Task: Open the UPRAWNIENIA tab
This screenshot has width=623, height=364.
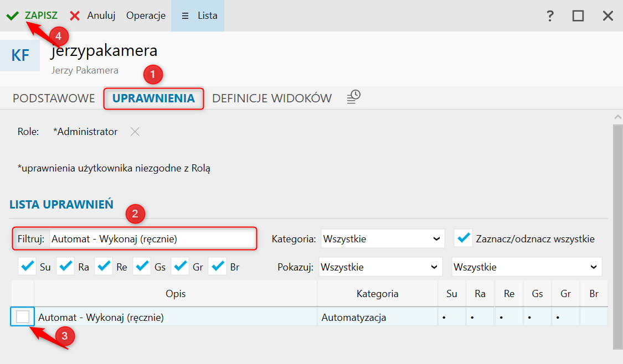Action: pos(153,98)
